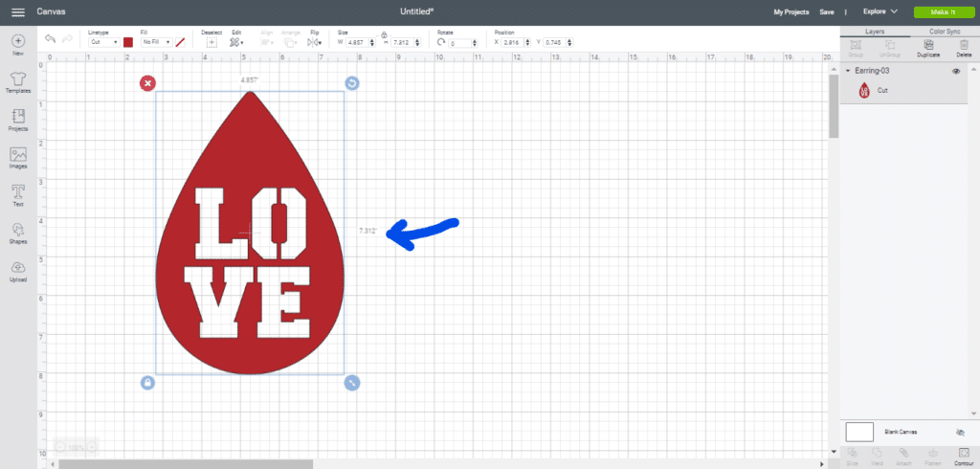The height and width of the screenshot is (469, 980).
Task: Open the Fill dropdown
Action: [x=155, y=42]
